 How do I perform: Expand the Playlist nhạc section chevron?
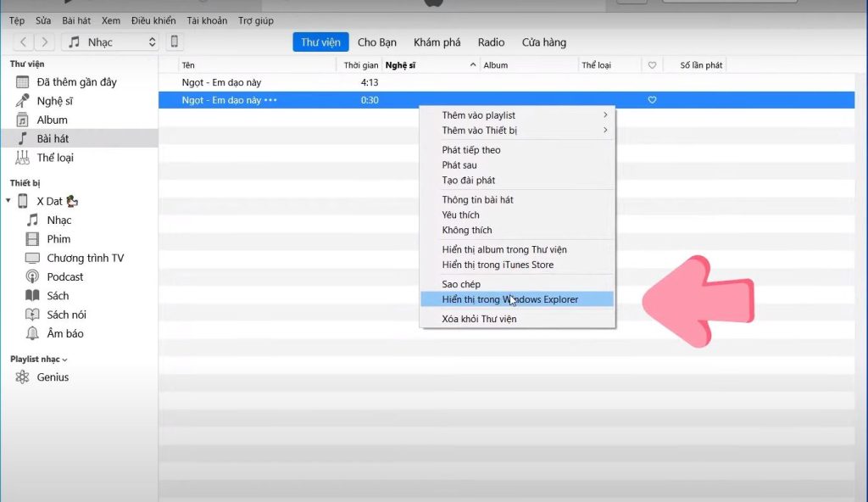(x=64, y=360)
